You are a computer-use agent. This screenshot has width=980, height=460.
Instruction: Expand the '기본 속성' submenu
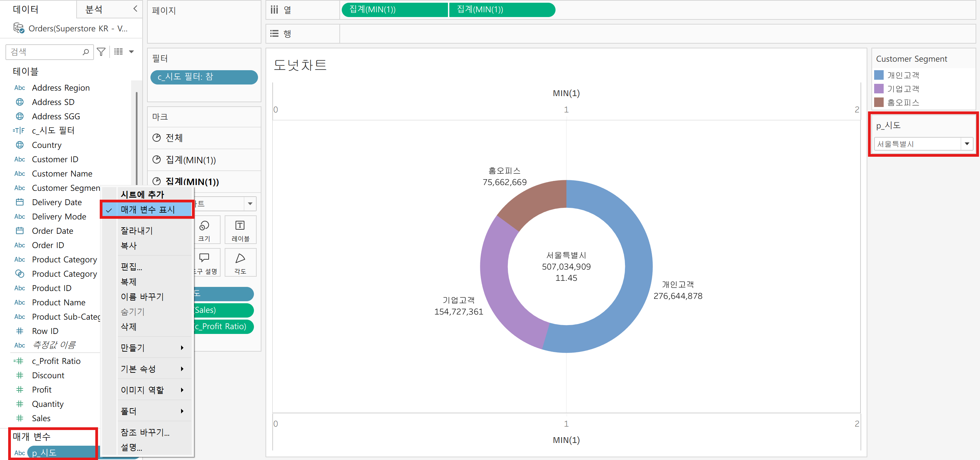152,369
